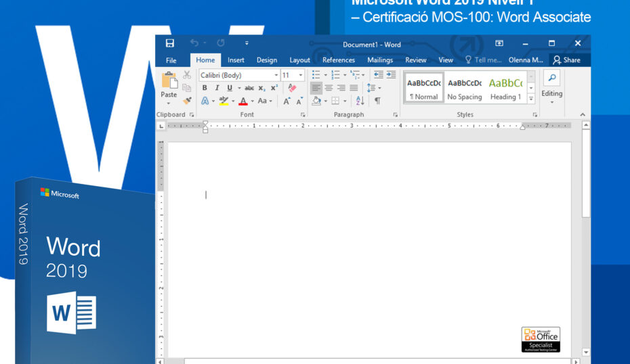This screenshot has width=630, height=364.
Task: Open Ribbon Display Options icon
Action: coord(499,43)
